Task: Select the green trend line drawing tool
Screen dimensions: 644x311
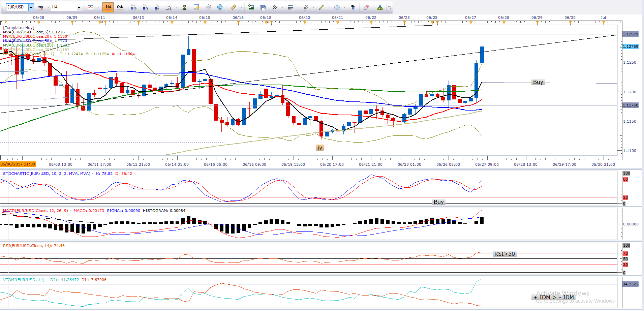Action: (x=321, y=7)
